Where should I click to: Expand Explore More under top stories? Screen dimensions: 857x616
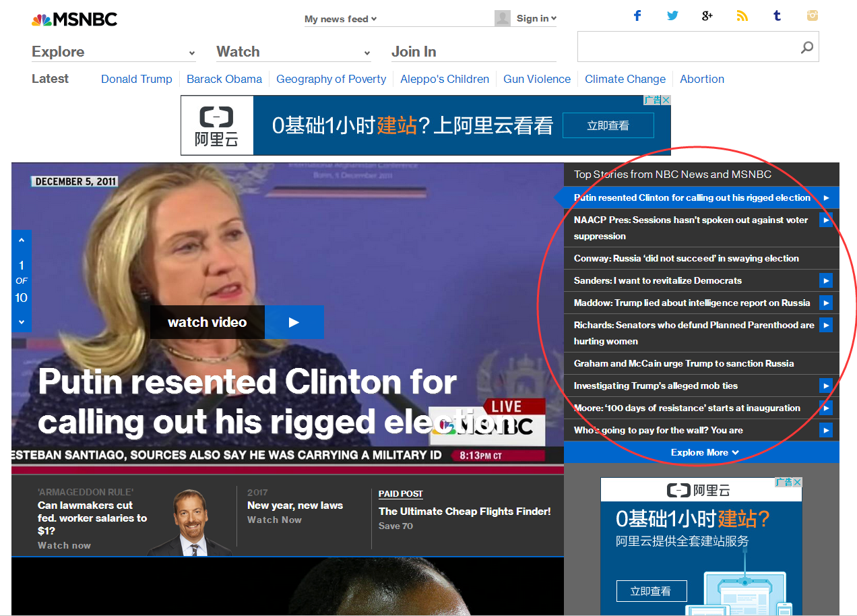[x=704, y=452]
